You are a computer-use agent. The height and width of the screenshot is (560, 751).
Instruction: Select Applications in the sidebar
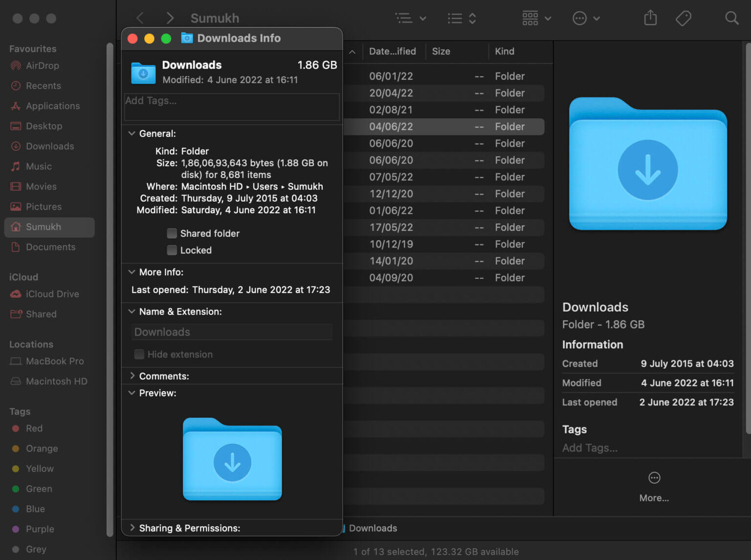pyautogui.click(x=52, y=106)
